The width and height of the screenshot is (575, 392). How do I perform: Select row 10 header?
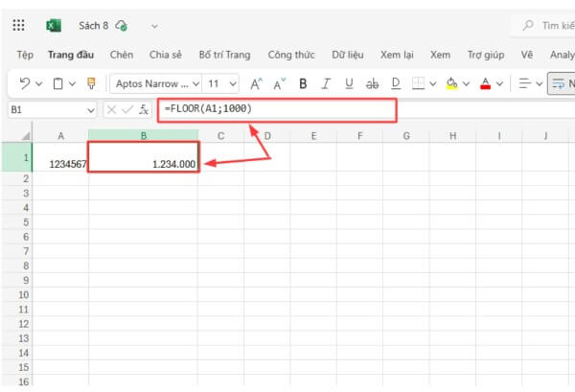17,295
